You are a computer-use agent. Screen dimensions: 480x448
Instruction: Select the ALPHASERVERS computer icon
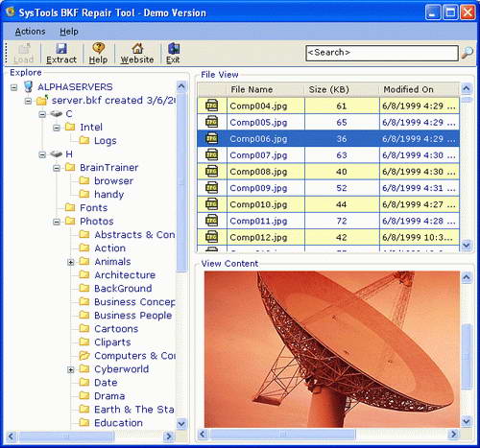click(29, 86)
